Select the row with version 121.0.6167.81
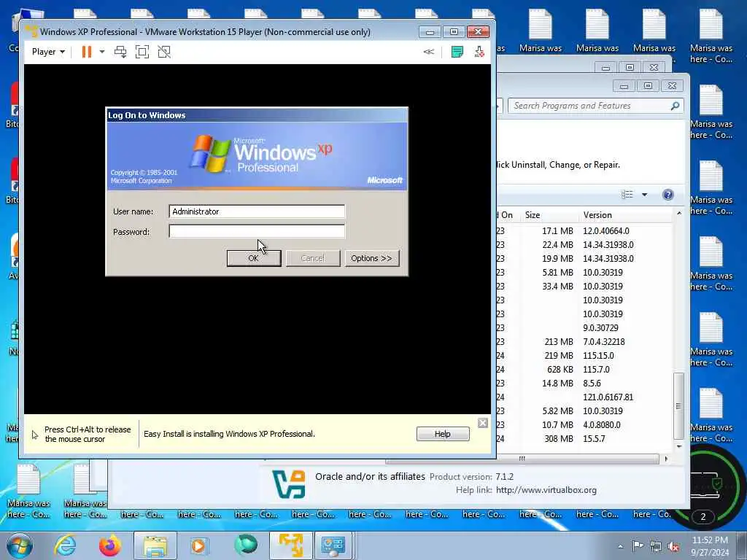The width and height of the screenshot is (747, 560). click(584, 397)
